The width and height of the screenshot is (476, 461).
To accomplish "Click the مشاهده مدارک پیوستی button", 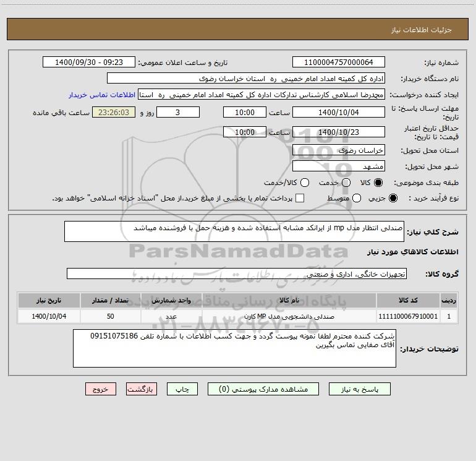I will (263, 389).
